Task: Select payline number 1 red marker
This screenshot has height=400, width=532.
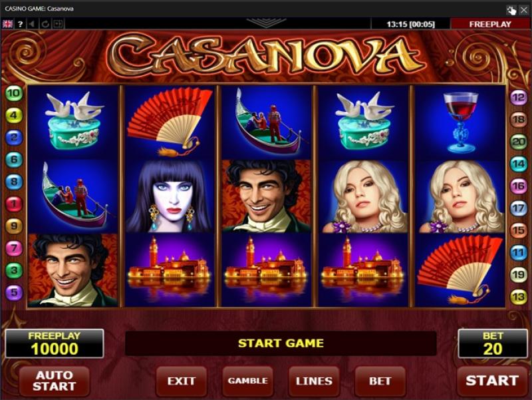Action: click(14, 204)
